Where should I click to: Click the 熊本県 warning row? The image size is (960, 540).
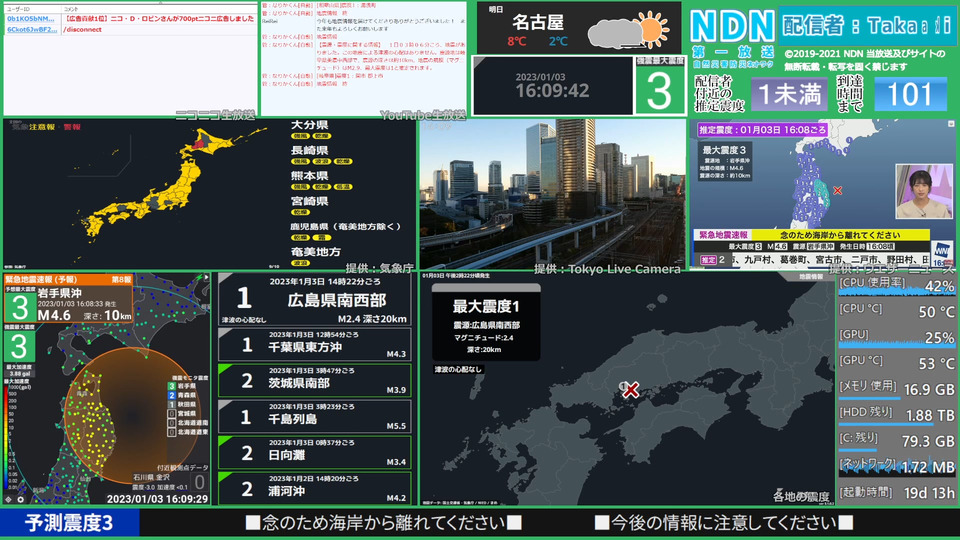[323, 181]
